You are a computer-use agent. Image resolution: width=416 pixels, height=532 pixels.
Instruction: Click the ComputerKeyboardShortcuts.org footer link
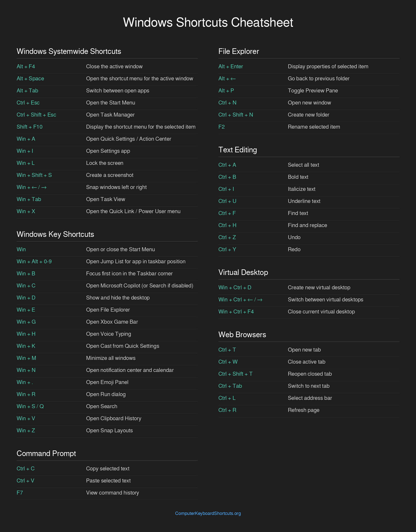pyautogui.click(x=208, y=513)
